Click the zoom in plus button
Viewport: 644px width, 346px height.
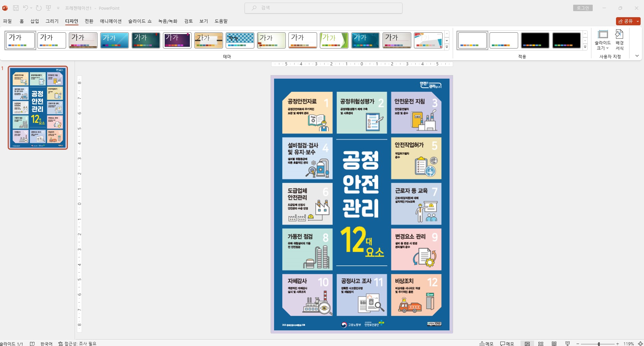pos(617,344)
